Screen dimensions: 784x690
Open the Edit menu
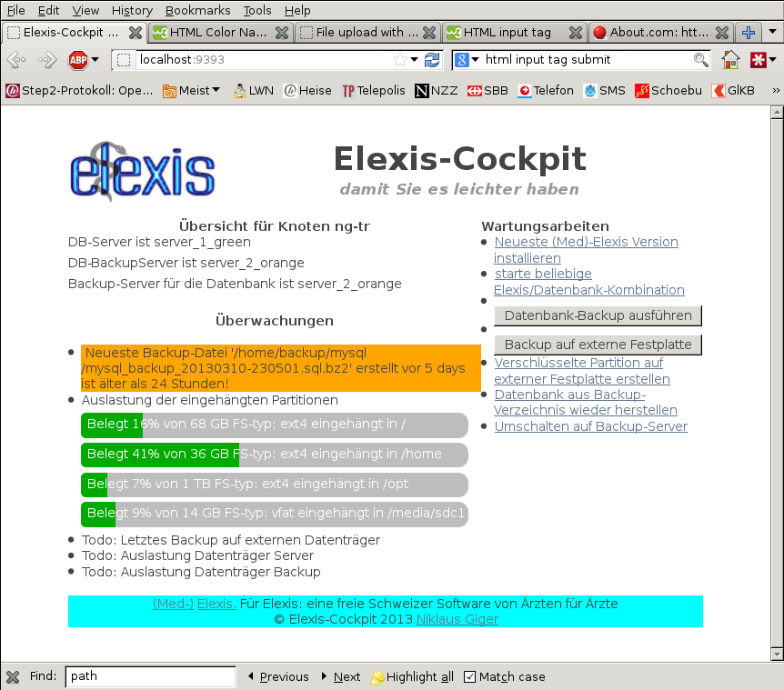(x=48, y=11)
